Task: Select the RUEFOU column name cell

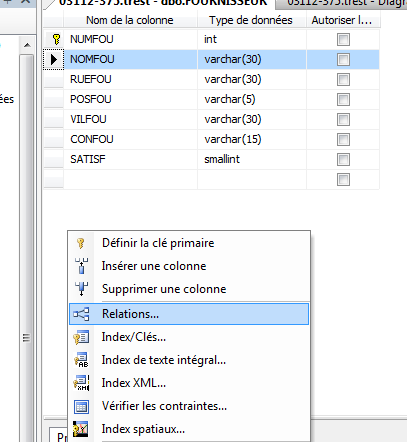Action: coord(130,79)
